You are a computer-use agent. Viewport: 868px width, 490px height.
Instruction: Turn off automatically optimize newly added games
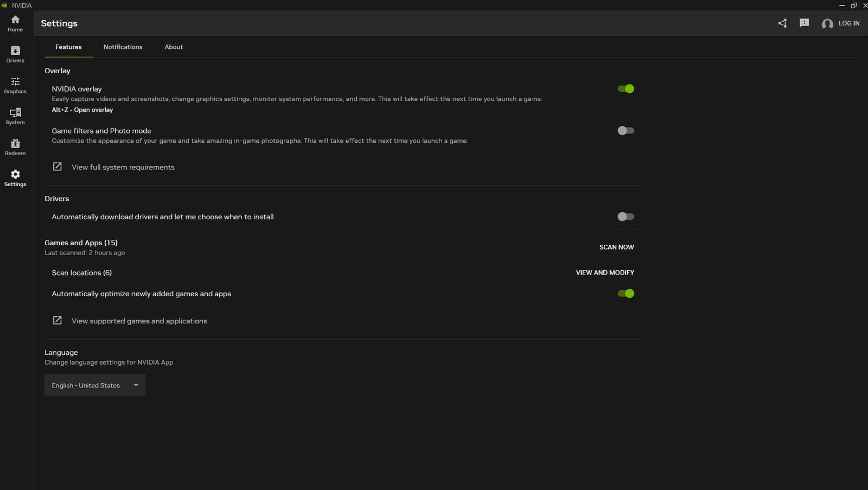click(625, 294)
